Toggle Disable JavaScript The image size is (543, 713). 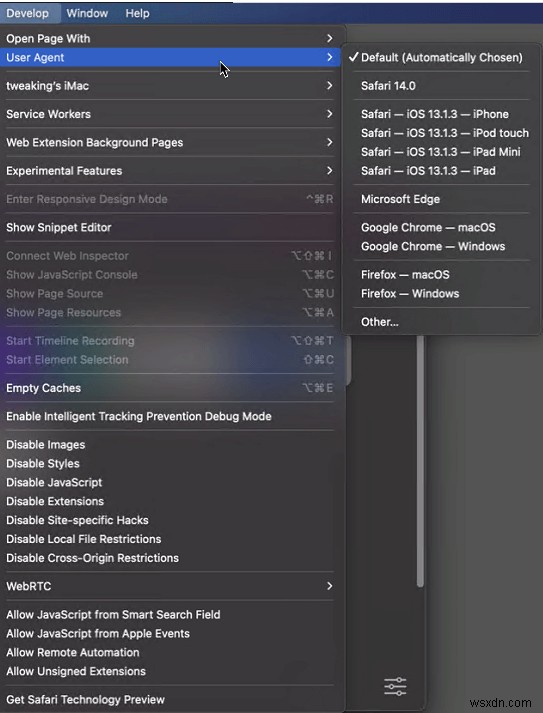(170, 482)
